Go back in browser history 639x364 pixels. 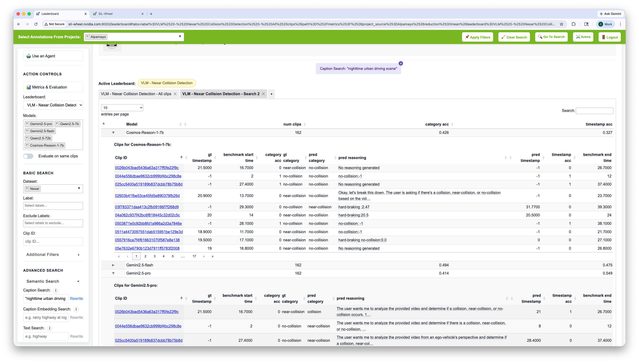coord(19,24)
